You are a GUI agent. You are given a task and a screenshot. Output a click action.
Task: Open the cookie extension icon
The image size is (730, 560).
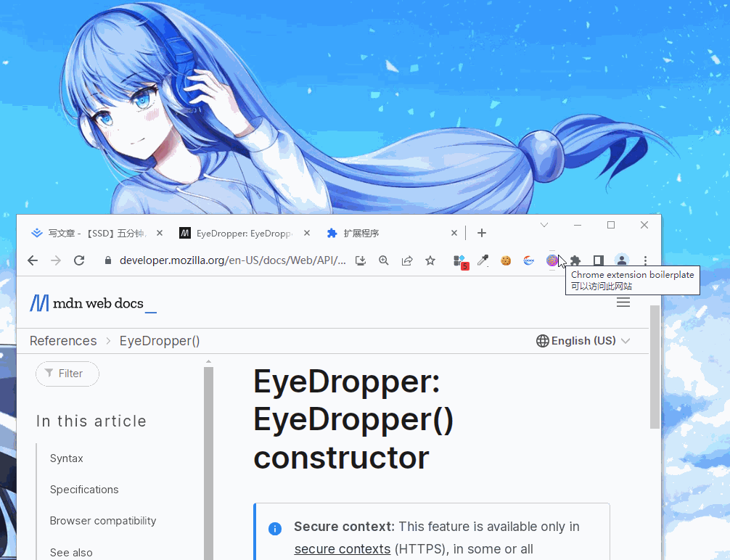pyautogui.click(x=506, y=260)
